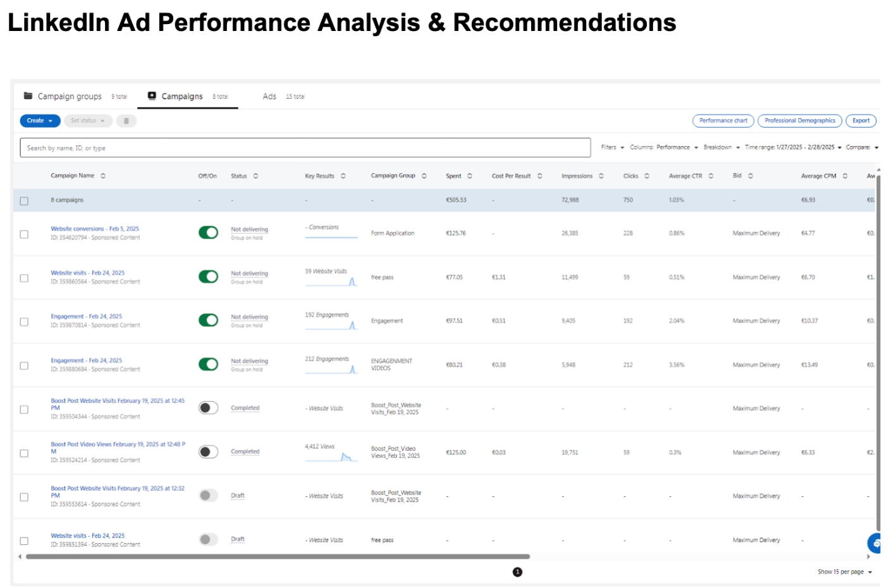Click ENGAGENMENT VIDEOS campaign group cell

pos(391,365)
